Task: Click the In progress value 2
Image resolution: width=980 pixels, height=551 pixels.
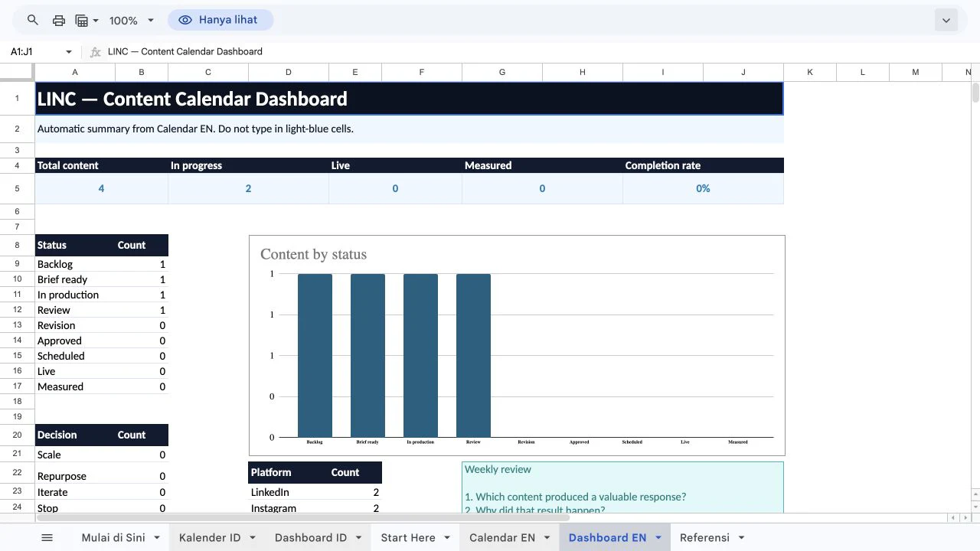Action: (248, 188)
